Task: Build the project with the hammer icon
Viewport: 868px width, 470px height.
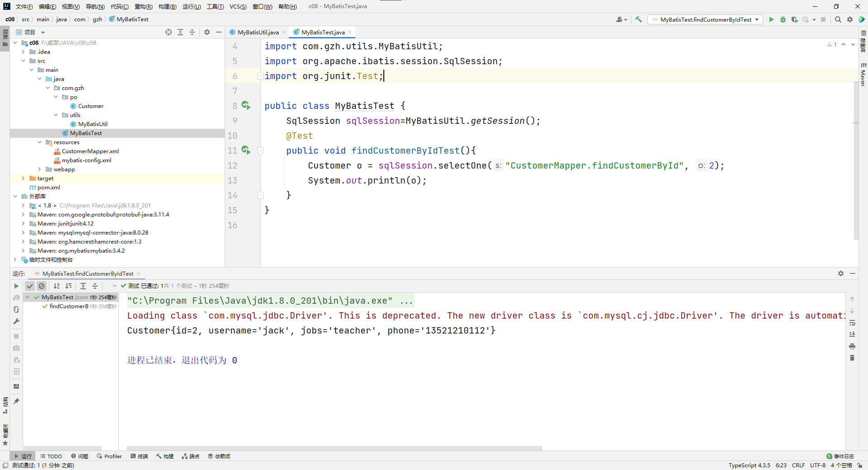Action: (638, 19)
